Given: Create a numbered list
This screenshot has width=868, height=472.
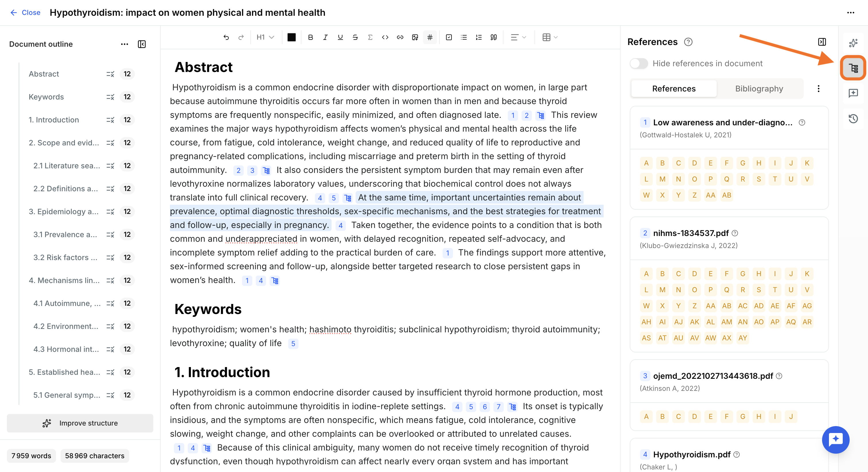Looking at the screenshot, I should point(478,37).
